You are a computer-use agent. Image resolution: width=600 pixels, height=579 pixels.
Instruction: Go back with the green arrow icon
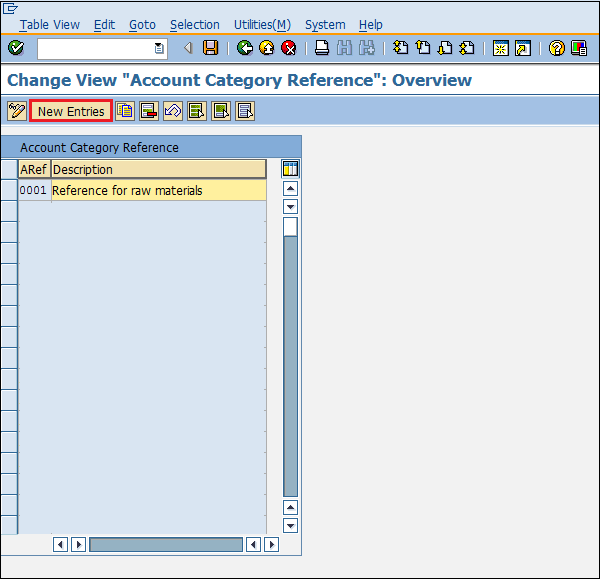click(245, 48)
